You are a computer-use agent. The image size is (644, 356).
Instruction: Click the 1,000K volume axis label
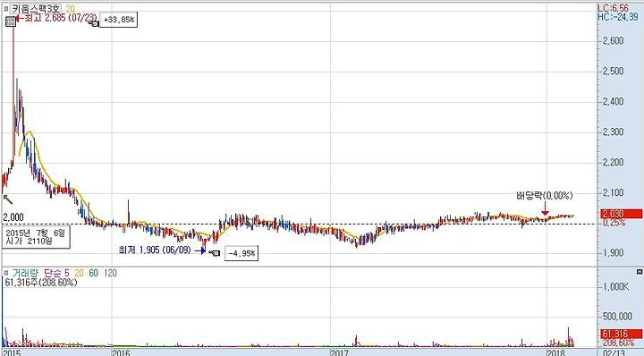615,287
